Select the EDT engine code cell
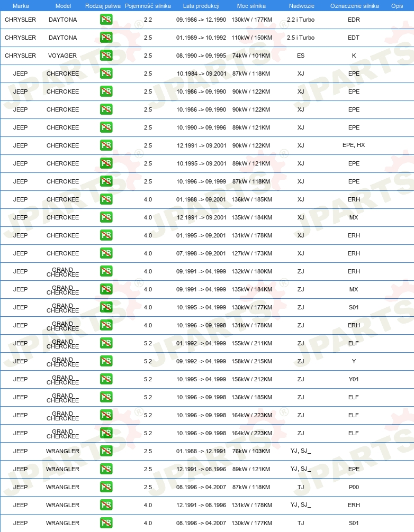Screen dimensions: 414x532 (x=354, y=38)
